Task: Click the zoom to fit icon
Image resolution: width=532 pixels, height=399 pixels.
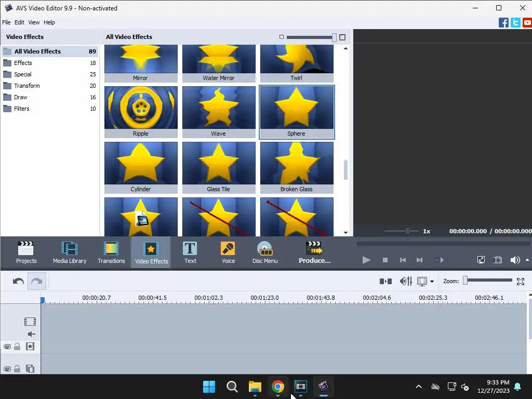Action: (x=521, y=281)
